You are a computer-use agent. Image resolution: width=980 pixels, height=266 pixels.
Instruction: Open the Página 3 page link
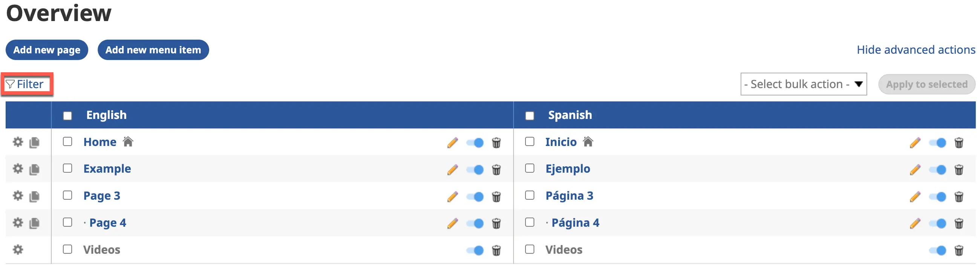[569, 196]
